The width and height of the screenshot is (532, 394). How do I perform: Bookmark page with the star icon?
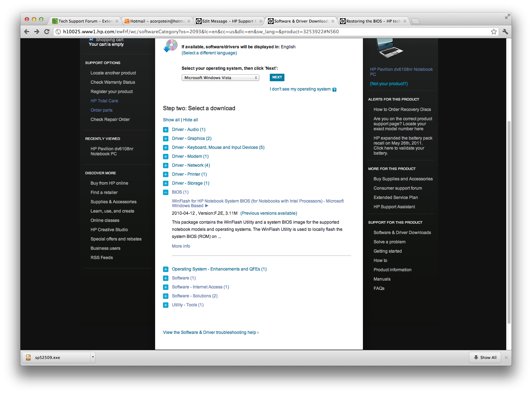(x=494, y=31)
